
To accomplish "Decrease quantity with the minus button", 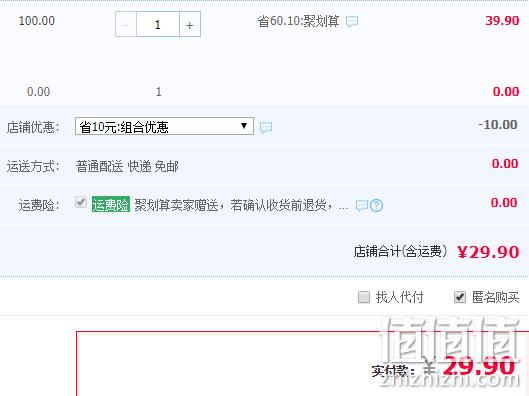I will click(126, 24).
